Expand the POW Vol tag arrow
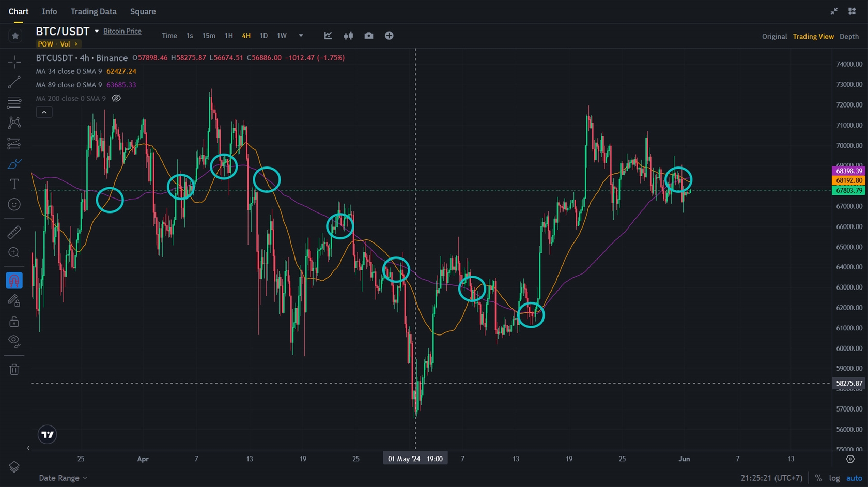This screenshot has height=487, width=868. 76,44
